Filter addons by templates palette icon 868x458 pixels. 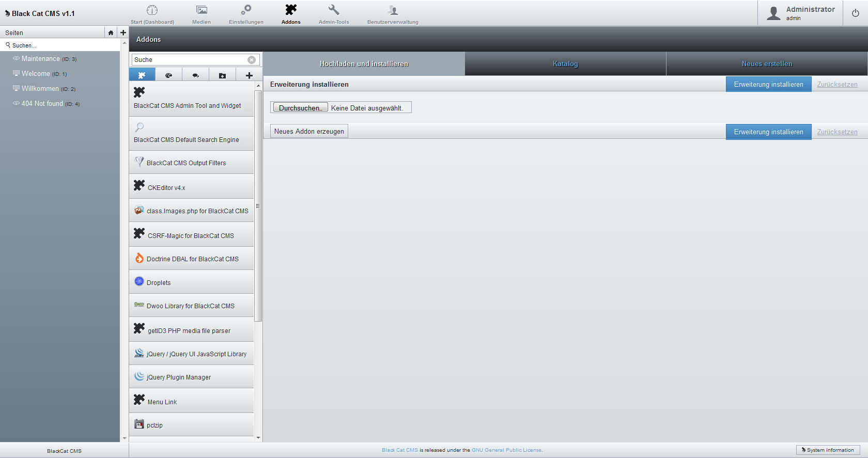tap(168, 75)
